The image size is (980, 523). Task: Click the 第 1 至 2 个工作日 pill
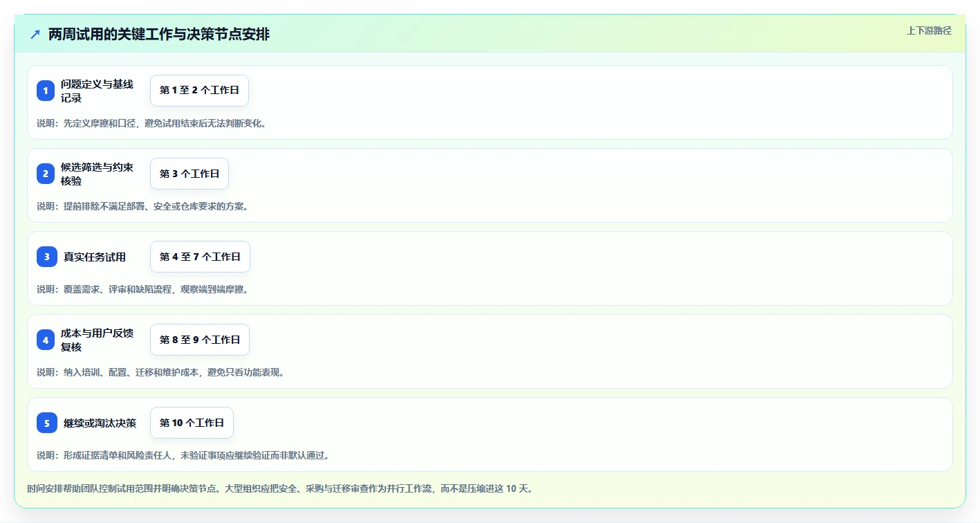click(x=199, y=91)
